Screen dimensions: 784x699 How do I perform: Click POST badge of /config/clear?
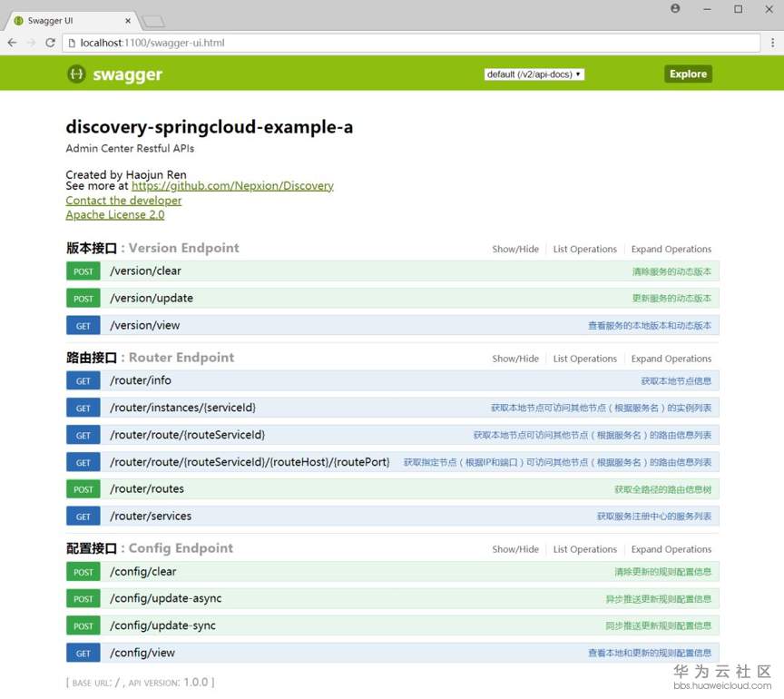[83, 572]
